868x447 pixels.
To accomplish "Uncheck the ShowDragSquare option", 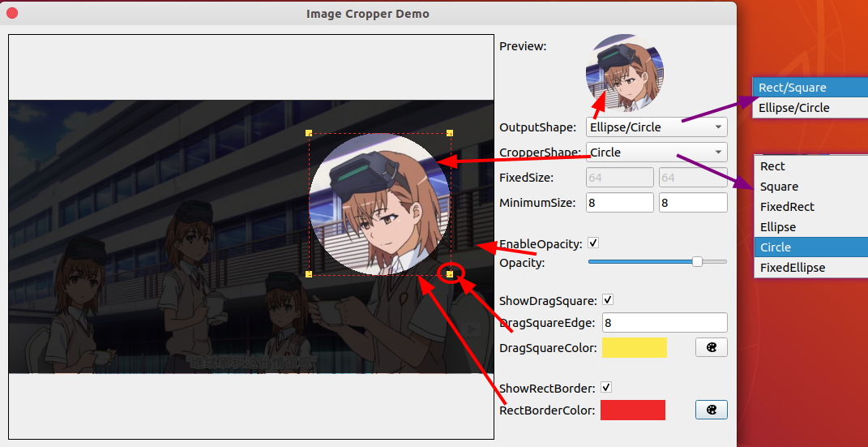I will point(608,300).
